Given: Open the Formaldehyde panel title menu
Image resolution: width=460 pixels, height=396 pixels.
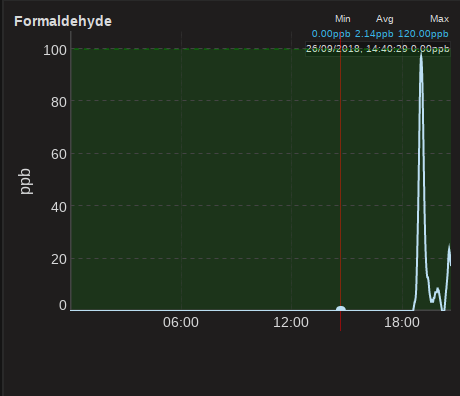Looking at the screenshot, I should [x=63, y=21].
